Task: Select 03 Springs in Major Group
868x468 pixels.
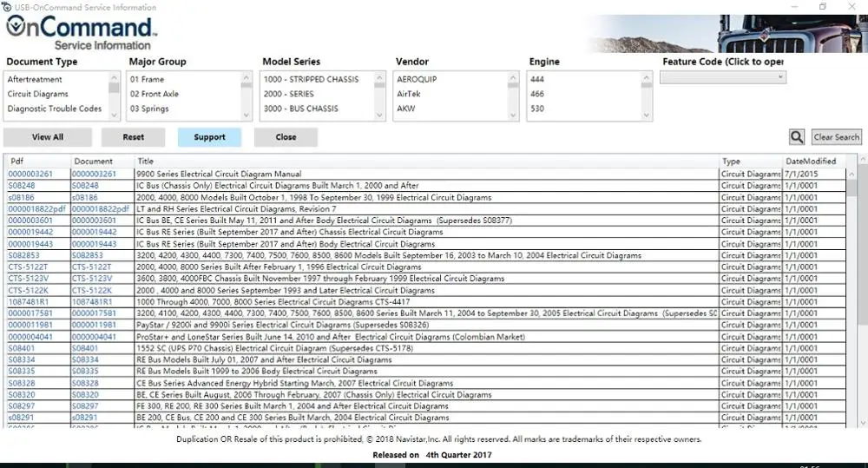Action: (149, 109)
